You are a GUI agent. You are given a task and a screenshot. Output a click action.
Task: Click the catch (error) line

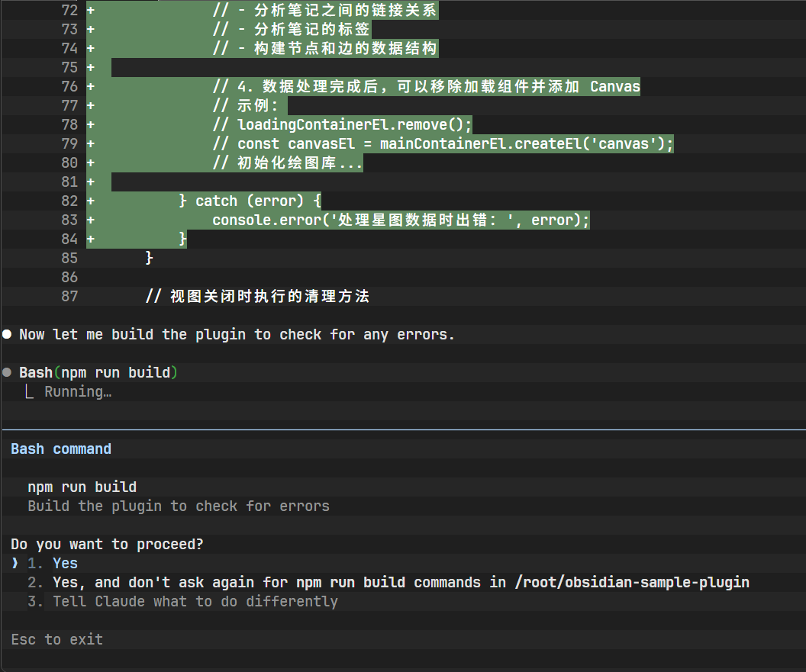tap(250, 201)
